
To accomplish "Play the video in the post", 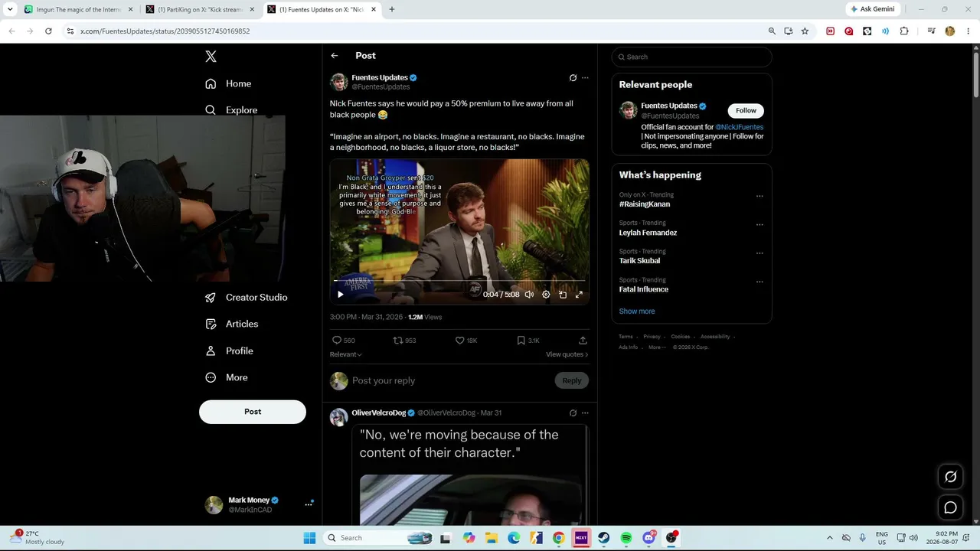I will click(341, 295).
